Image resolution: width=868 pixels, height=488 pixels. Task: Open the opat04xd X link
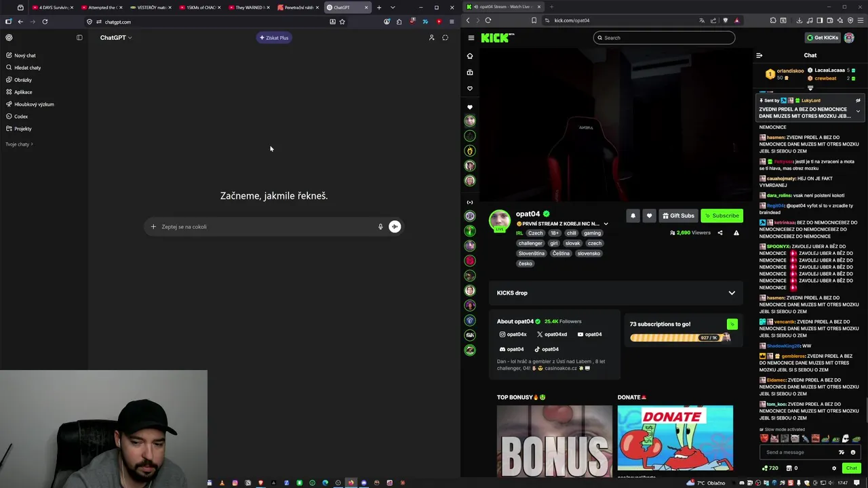click(x=552, y=334)
